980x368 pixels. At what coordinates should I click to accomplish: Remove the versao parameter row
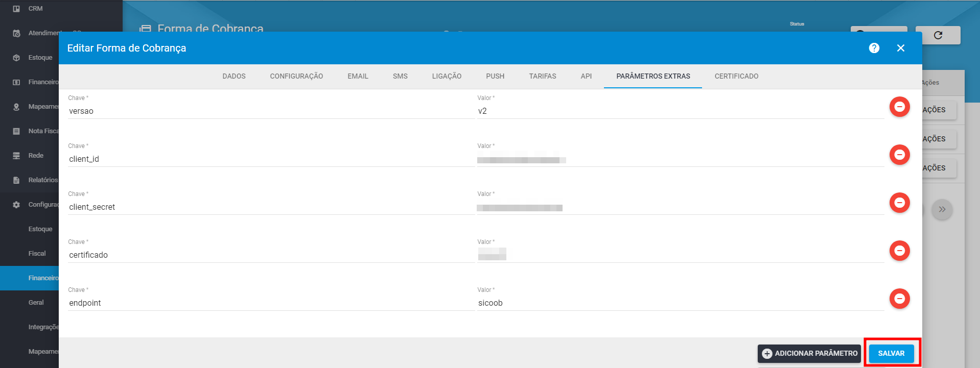[x=900, y=107]
